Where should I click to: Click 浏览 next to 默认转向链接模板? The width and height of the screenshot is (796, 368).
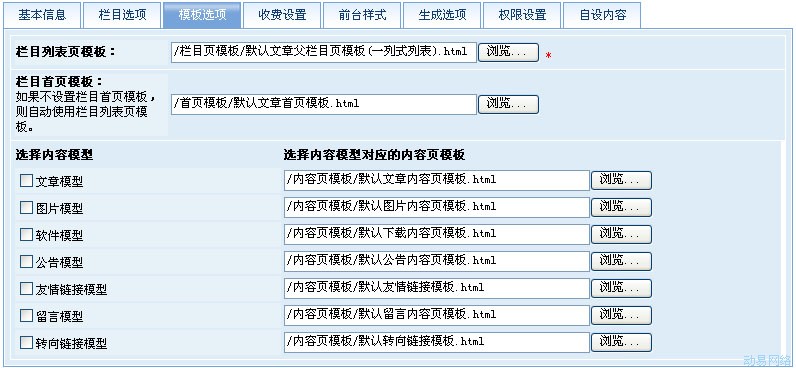coord(621,342)
